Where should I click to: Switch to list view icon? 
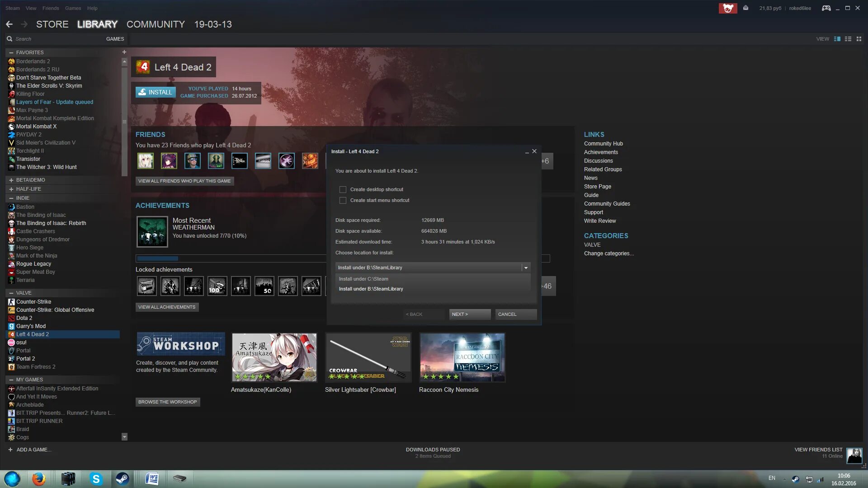coord(848,39)
